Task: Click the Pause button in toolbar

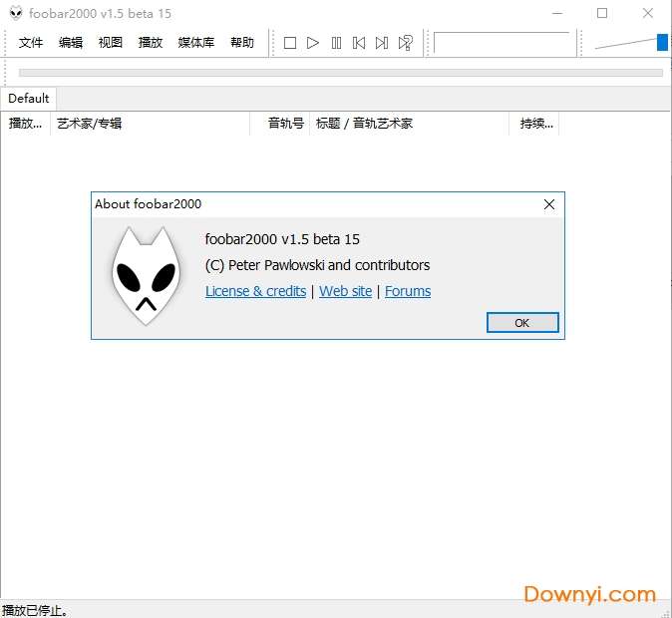Action: click(x=336, y=43)
